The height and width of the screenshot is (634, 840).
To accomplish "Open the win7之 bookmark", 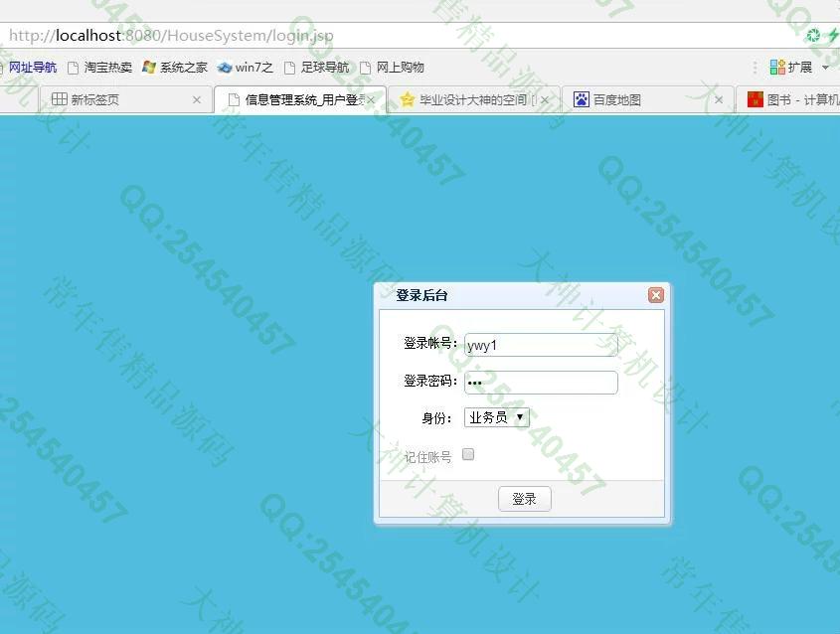I will pos(246,67).
